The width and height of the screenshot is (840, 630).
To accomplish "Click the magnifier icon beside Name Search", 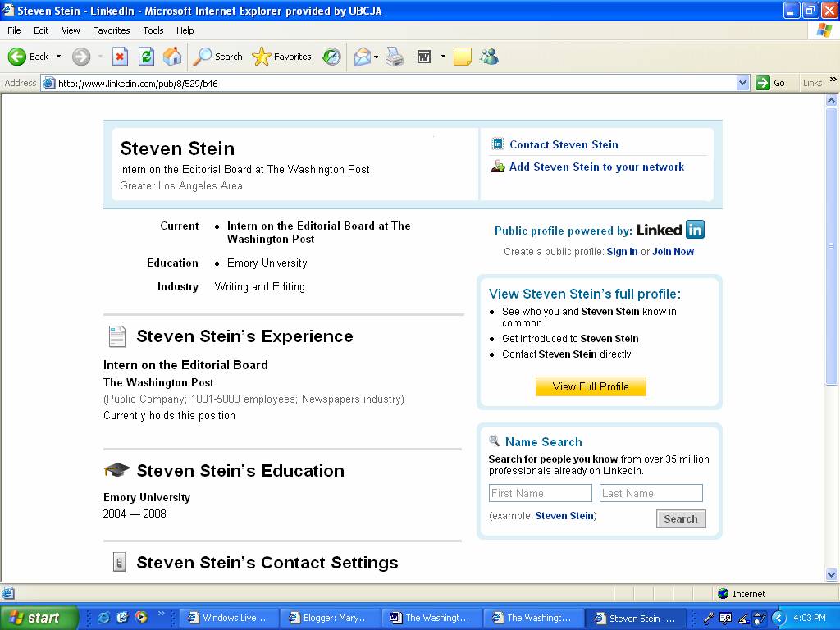I will (x=495, y=441).
